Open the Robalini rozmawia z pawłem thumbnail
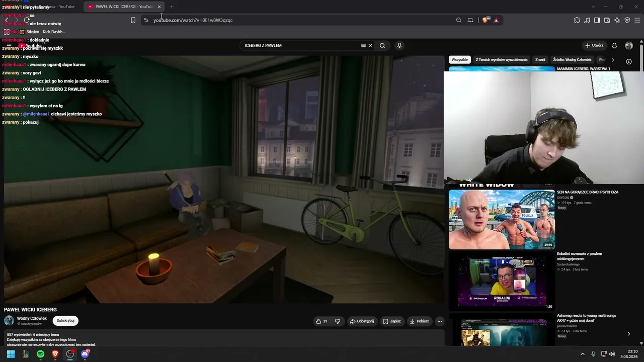The width and height of the screenshot is (644, 362). click(502, 281)
